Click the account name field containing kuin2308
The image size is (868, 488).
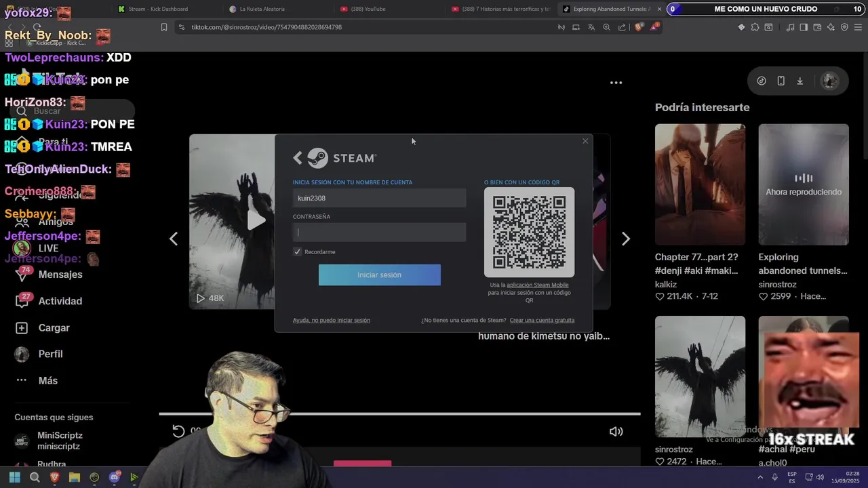point(379,198)
